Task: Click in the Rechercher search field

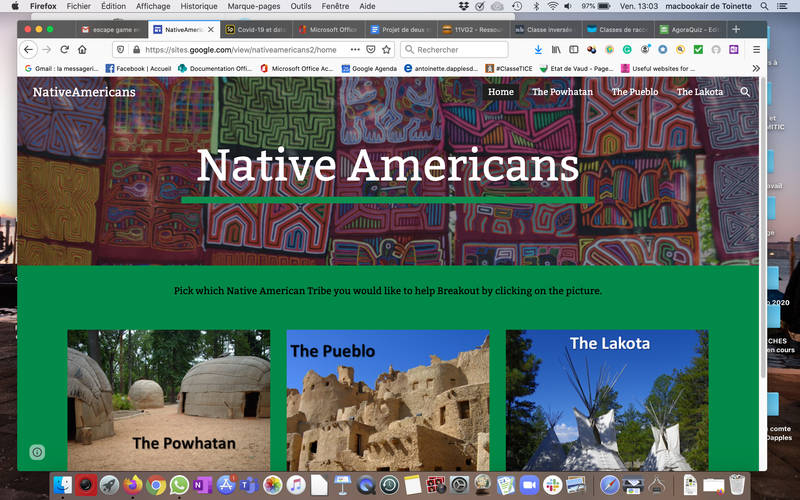Action: 454,49
